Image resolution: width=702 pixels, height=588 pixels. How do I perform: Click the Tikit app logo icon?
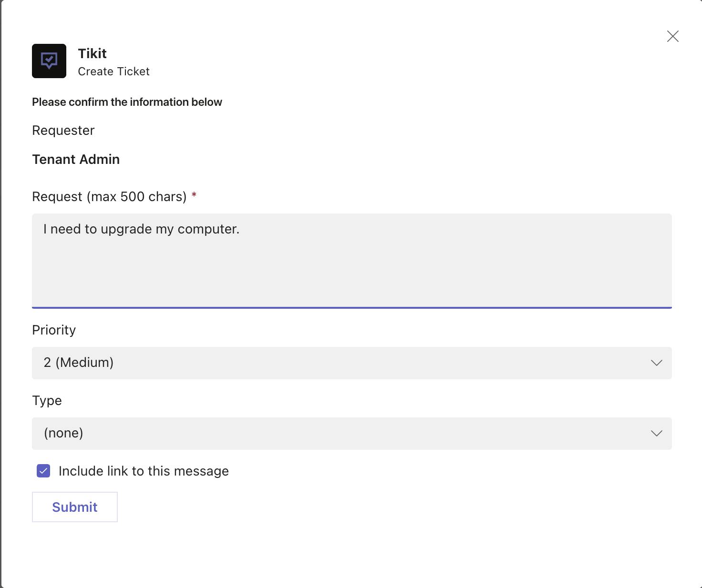49,61
